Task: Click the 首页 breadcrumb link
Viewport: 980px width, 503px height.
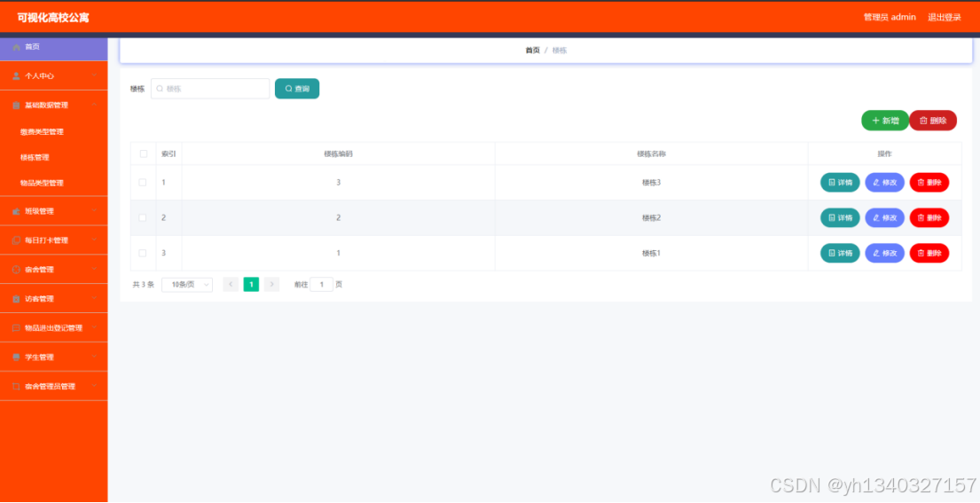Action: [532, 51]
